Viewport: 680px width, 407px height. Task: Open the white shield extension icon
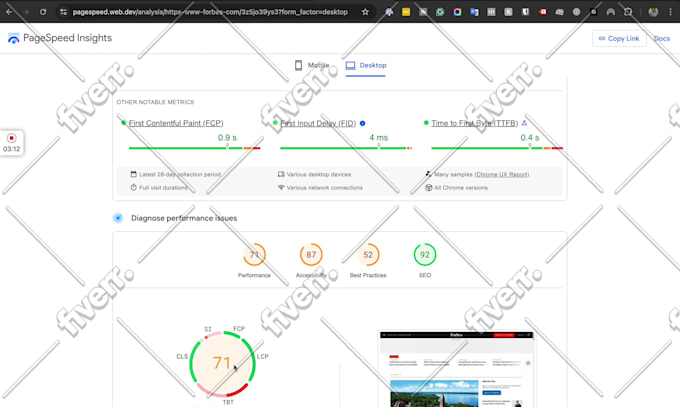tap(525, 12)
